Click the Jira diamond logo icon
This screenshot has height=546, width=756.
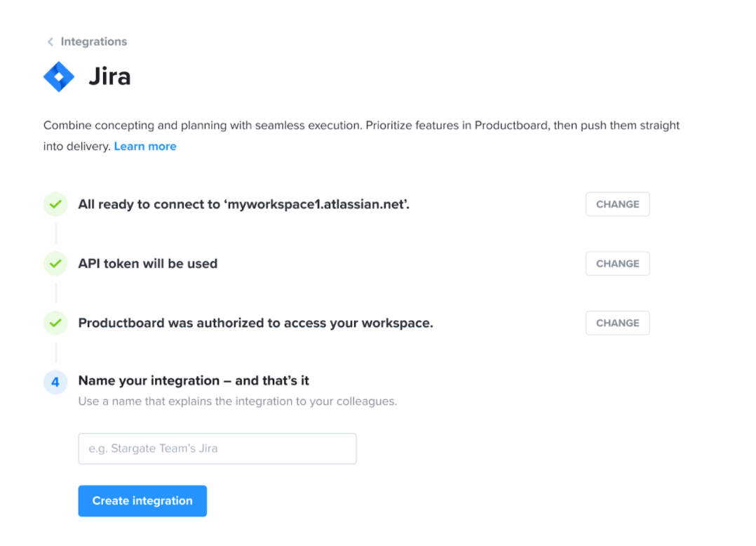point(59,76)
